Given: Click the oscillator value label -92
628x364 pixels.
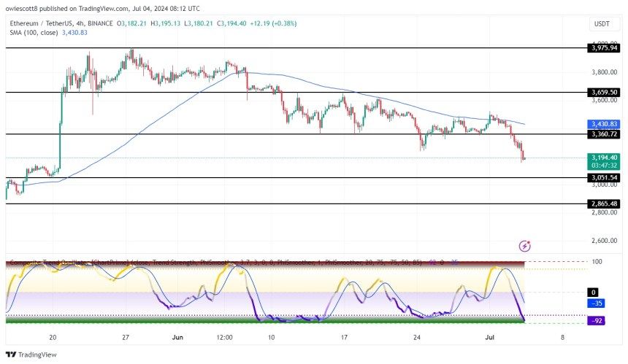Looking at the screenshot, I should coord(596,321).
